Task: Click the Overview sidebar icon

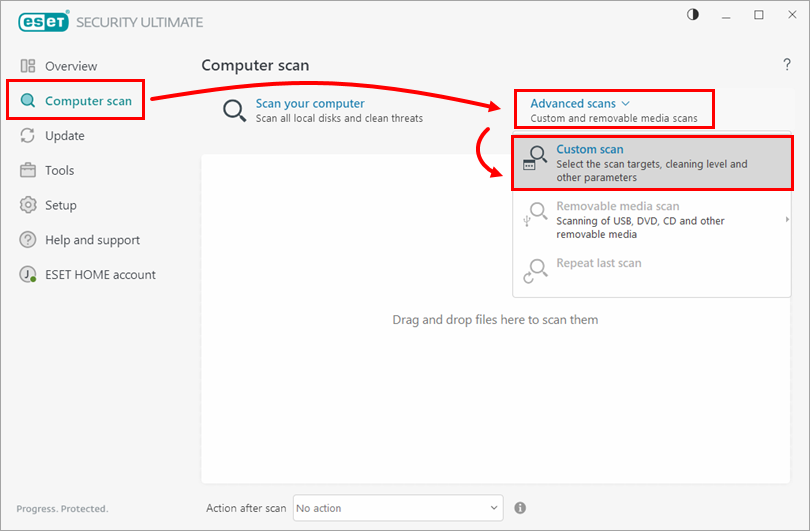Action: 28,66
